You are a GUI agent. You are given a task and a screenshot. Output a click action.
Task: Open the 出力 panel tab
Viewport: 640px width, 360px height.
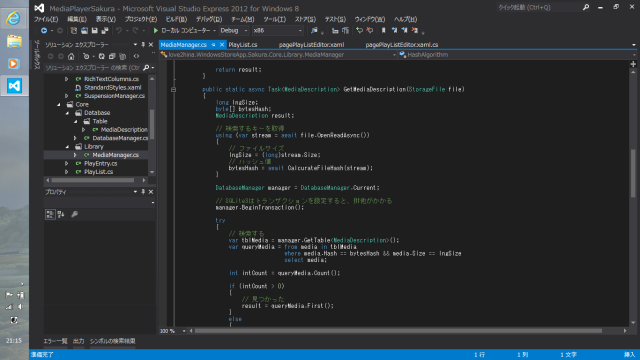click(78, 341)
